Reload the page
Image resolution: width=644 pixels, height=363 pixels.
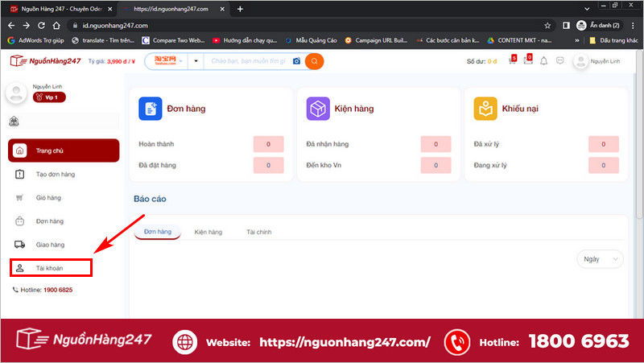(42, 26)
